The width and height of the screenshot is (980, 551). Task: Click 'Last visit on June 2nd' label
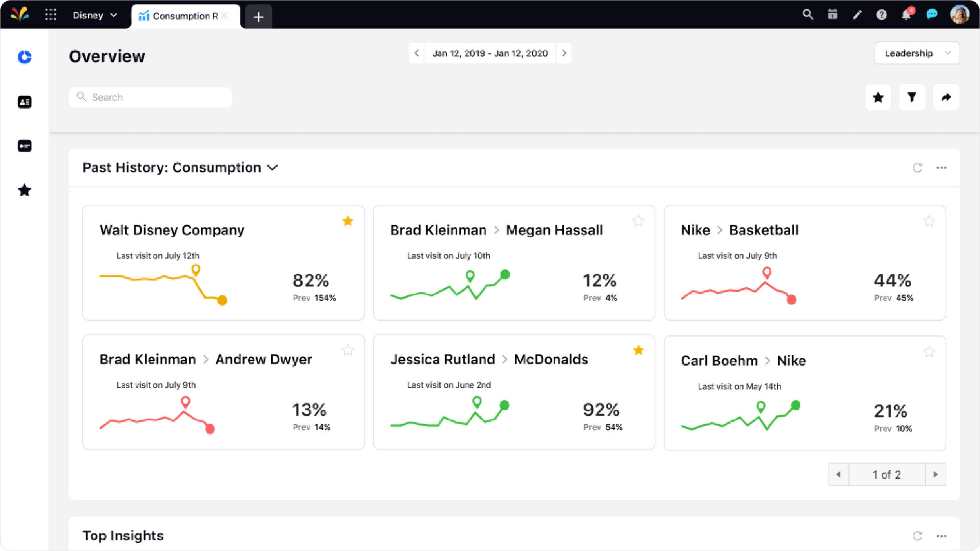(449, 385)
